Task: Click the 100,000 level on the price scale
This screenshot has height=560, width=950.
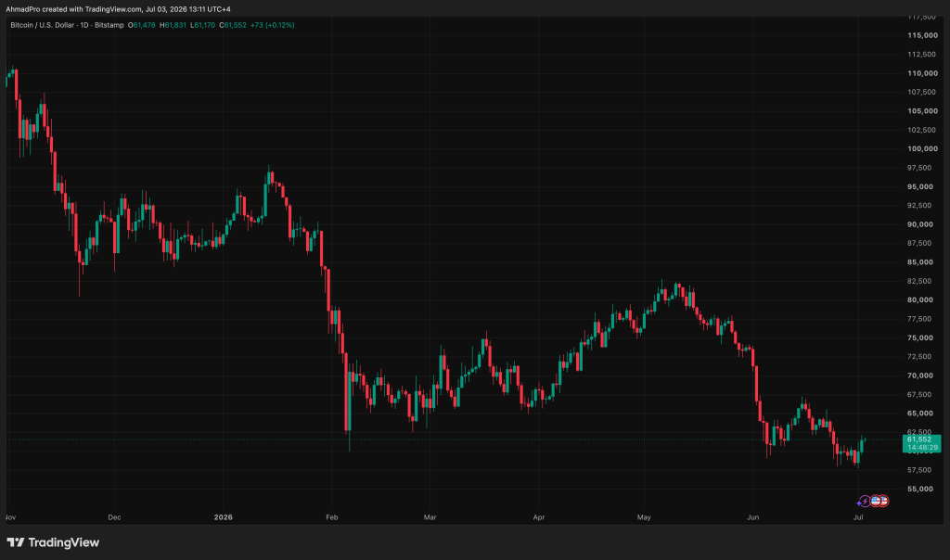Action: coord(922,149)
